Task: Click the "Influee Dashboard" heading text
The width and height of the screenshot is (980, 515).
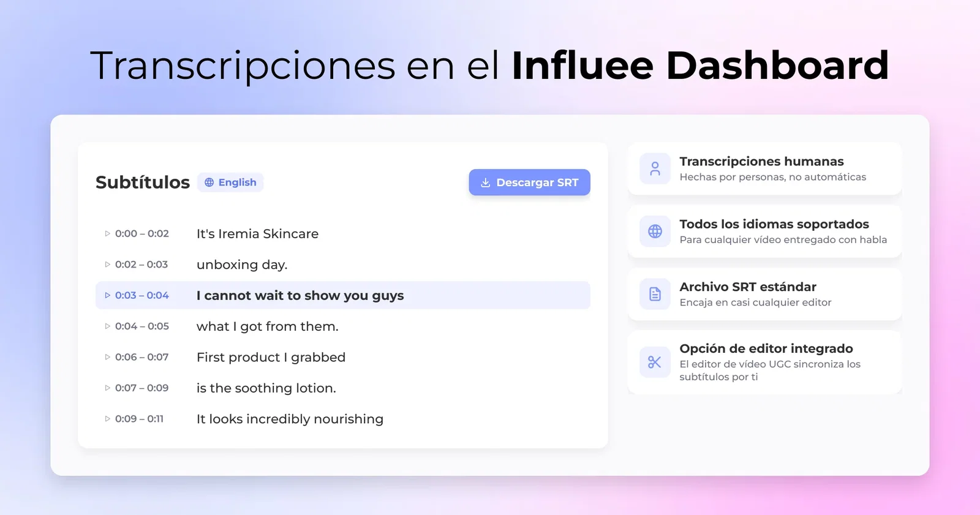Action: (700, 66)
